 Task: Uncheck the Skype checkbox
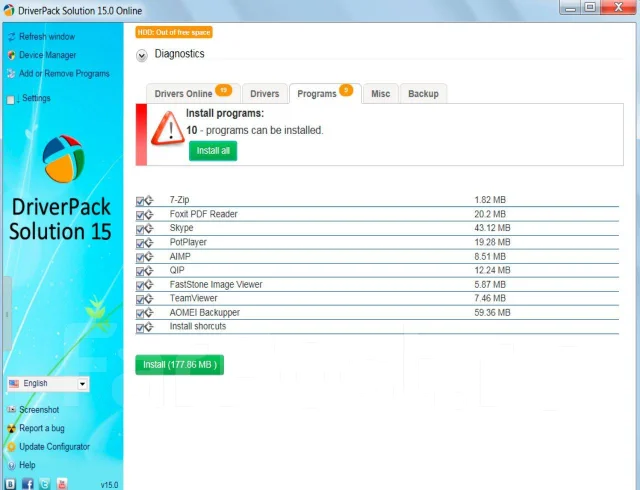click(x=140, y=229)
